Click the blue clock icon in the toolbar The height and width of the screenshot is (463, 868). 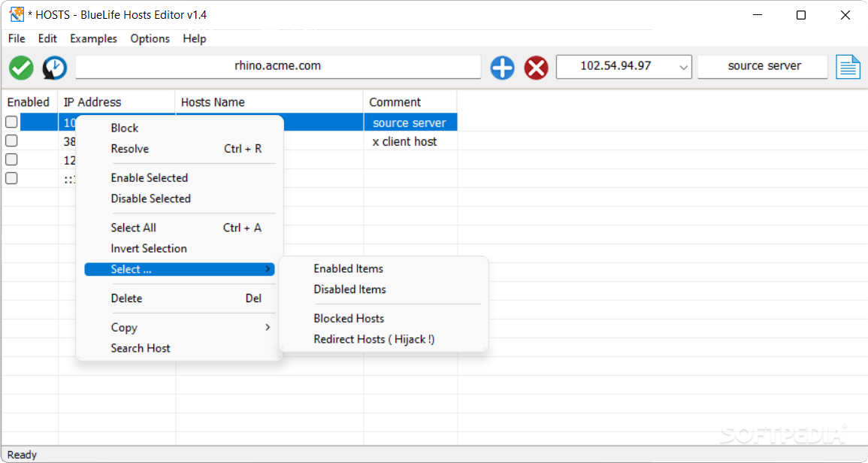click(55, 68)
